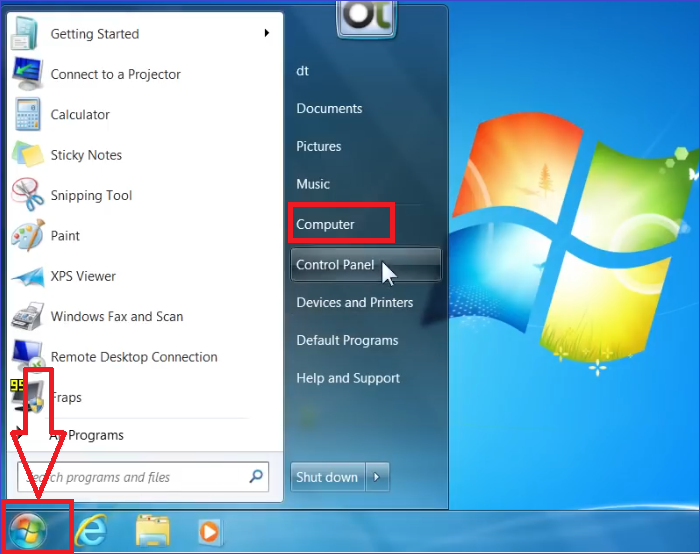
Task: Select "Connect to a Projector" text
Action: (x=116, y=74)
